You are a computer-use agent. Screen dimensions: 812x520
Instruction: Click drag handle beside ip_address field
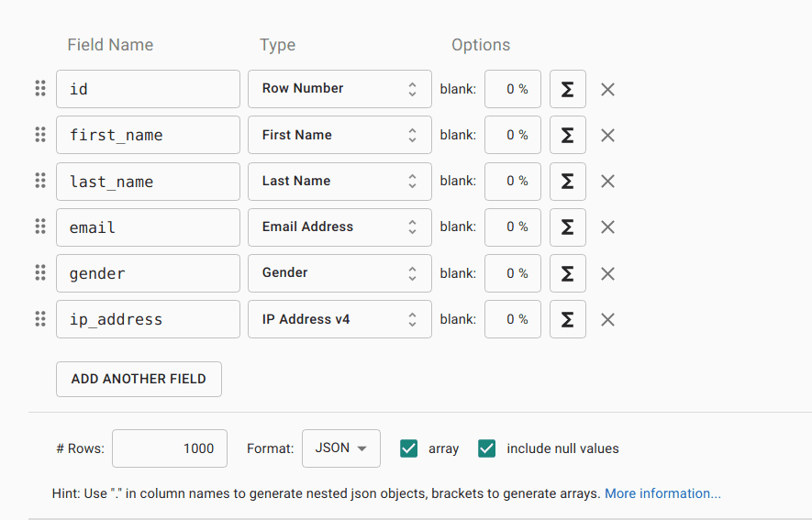(x=40, y=318)
